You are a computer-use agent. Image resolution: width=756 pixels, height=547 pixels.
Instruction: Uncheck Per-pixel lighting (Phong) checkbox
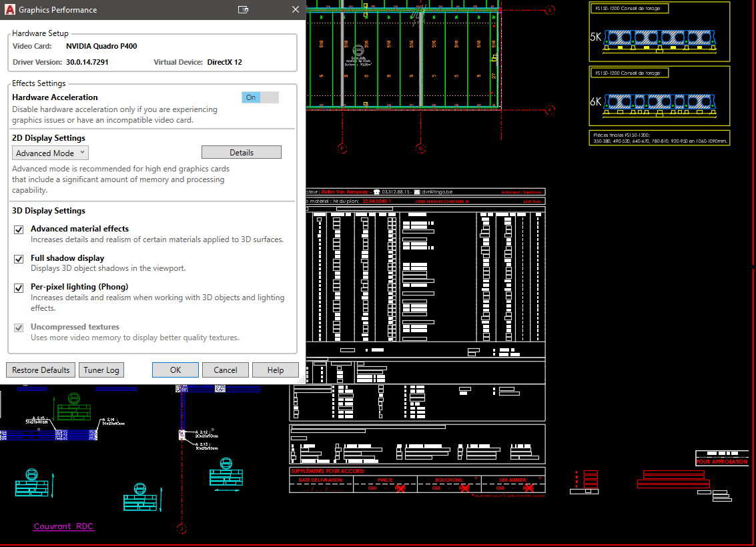coord(19,288)
